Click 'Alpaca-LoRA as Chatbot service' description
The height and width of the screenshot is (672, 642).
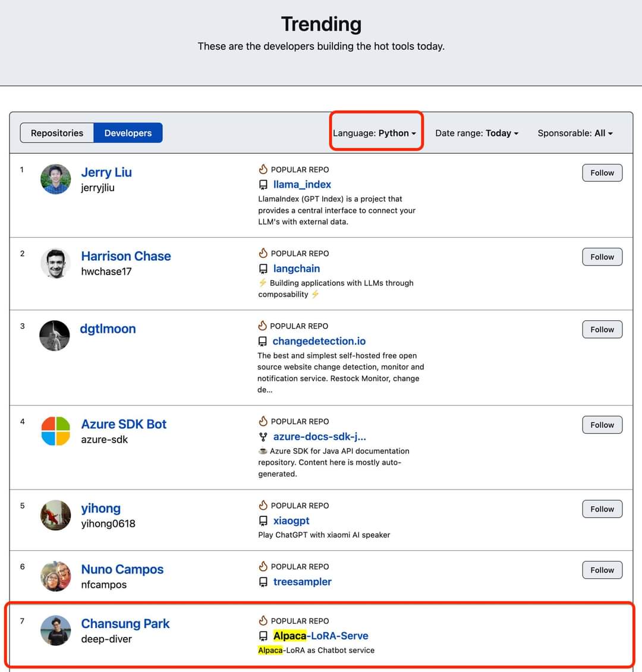[x=316, y=651]
